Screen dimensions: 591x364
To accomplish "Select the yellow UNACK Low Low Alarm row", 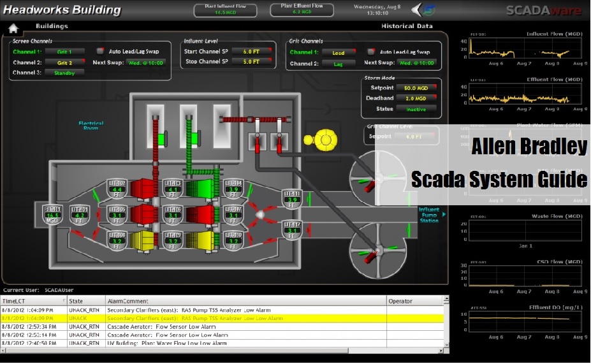I will [222, 318].
